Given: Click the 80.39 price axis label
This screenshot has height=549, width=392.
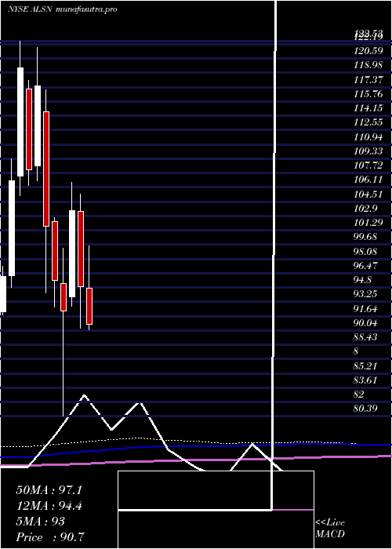Looking at the screenshot, I should click(365, 409).
